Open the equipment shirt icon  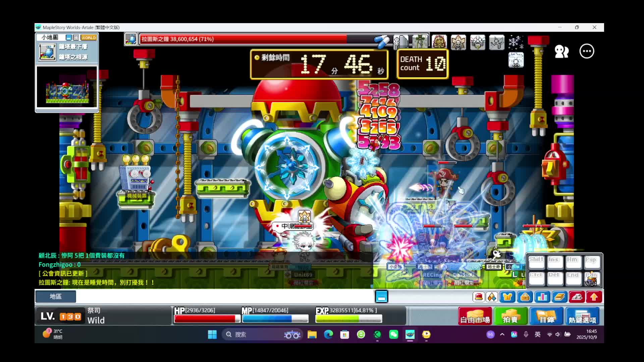point(507,297)
